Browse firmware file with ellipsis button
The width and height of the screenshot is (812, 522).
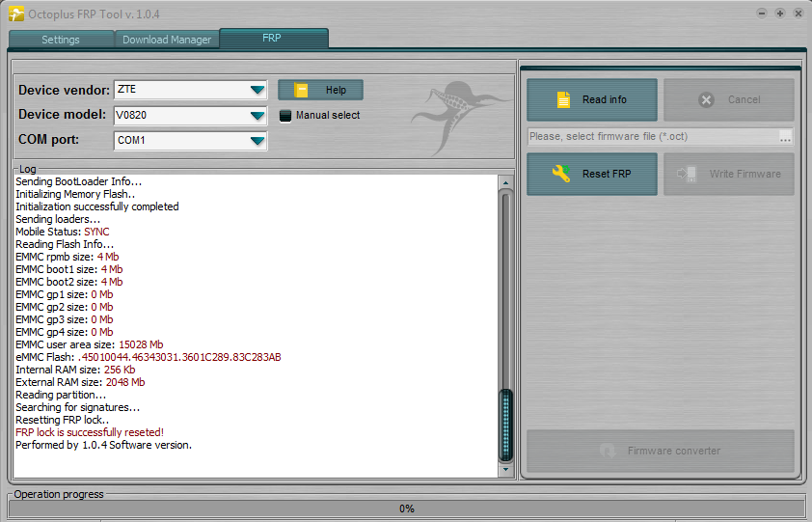pyautogui.click(x=785, y=137)
